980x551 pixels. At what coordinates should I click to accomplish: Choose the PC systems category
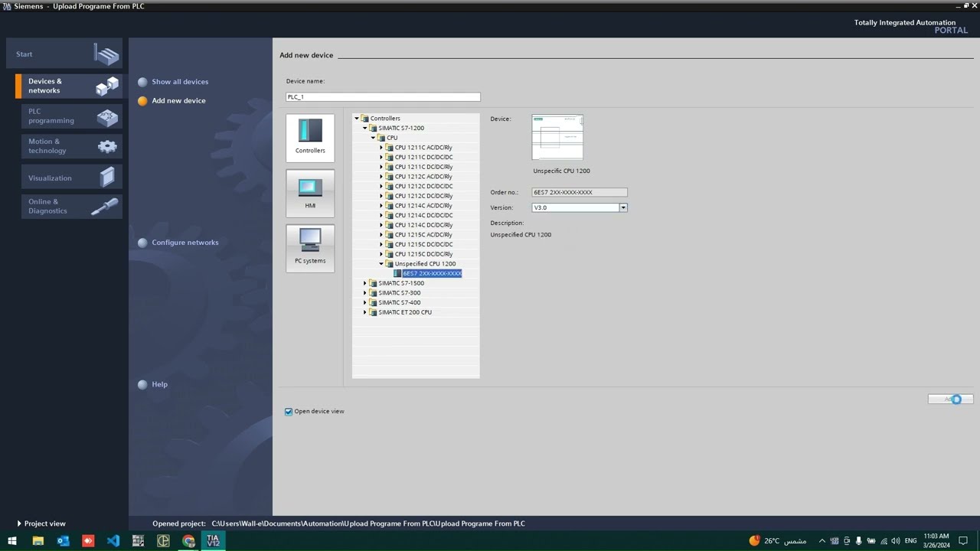tap(310, 248)
